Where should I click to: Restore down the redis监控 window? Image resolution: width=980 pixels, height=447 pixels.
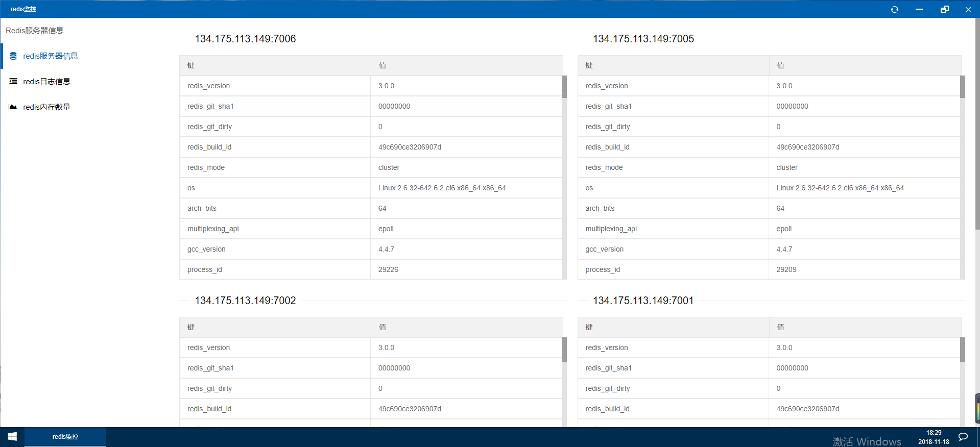click(944, 9)
